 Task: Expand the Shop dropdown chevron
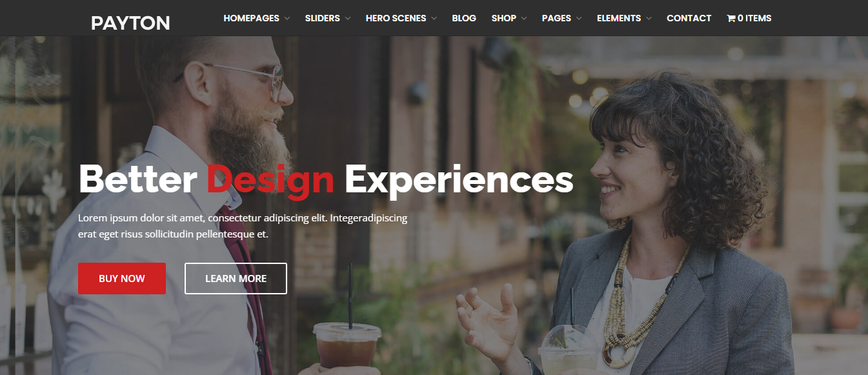coord(523,19)
